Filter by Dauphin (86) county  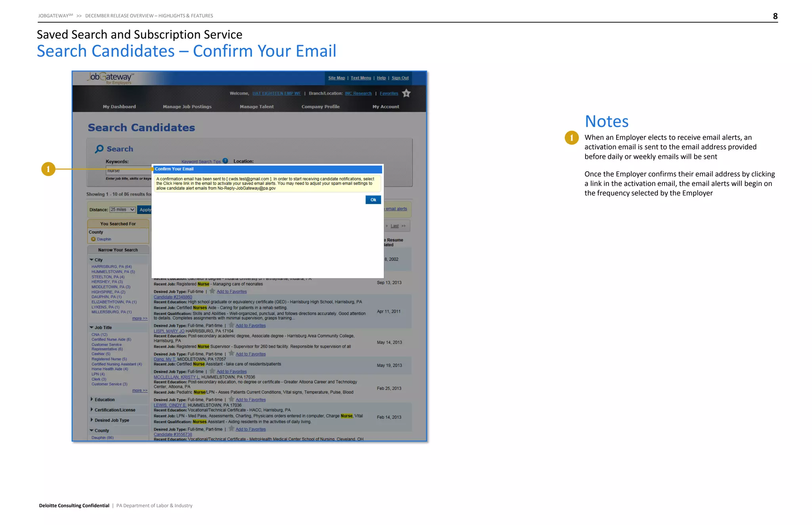(x=102, y=438)
